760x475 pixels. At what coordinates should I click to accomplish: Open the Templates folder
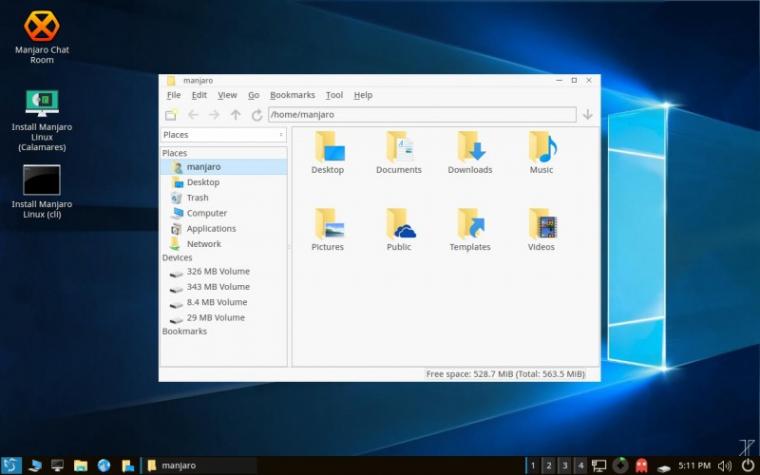pyautogui.click(x=470, y=230)
